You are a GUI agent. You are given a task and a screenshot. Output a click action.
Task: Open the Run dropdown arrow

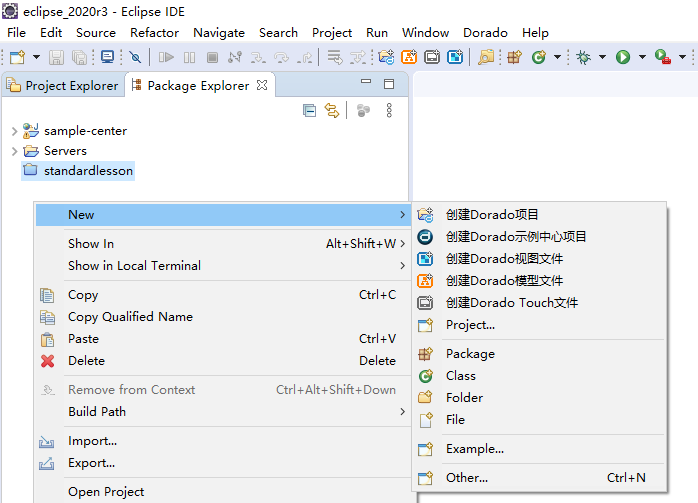click(642, 57)
